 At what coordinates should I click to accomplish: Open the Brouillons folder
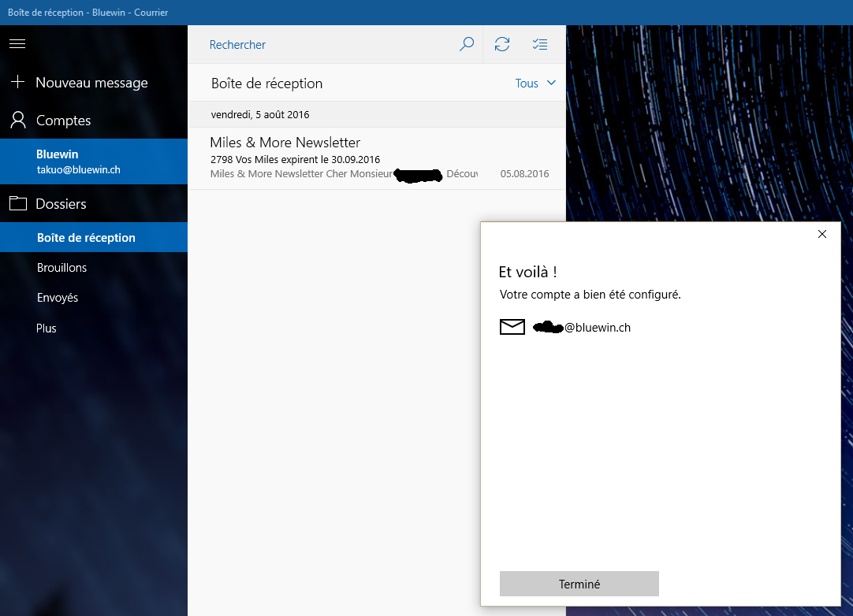[61, 268]
